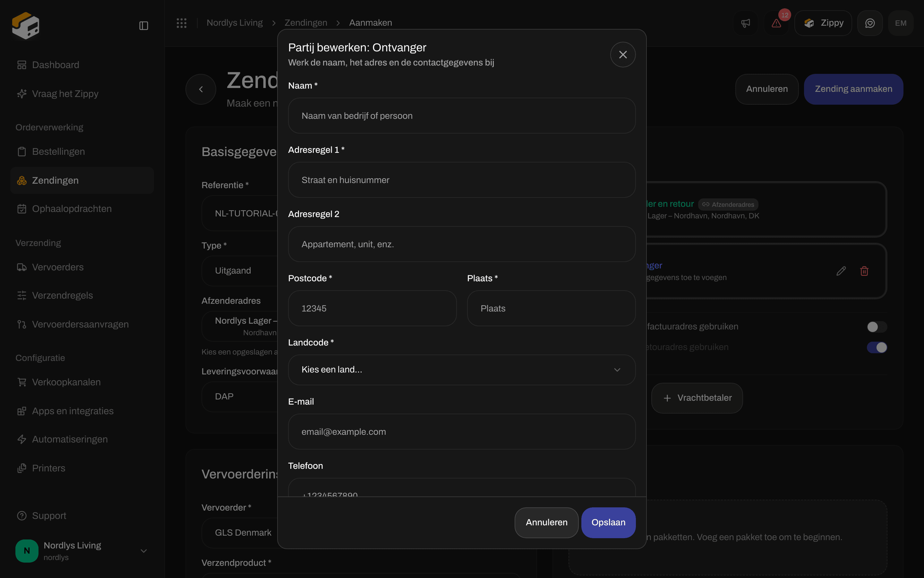The height and width of the screenshot is (578, 924).
Task: Toggle factuuradres gebruiken switch
Action: (x=877, y=327)
